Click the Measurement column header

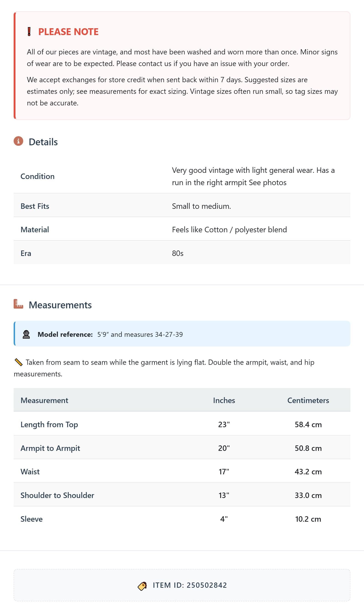(44, 400)
